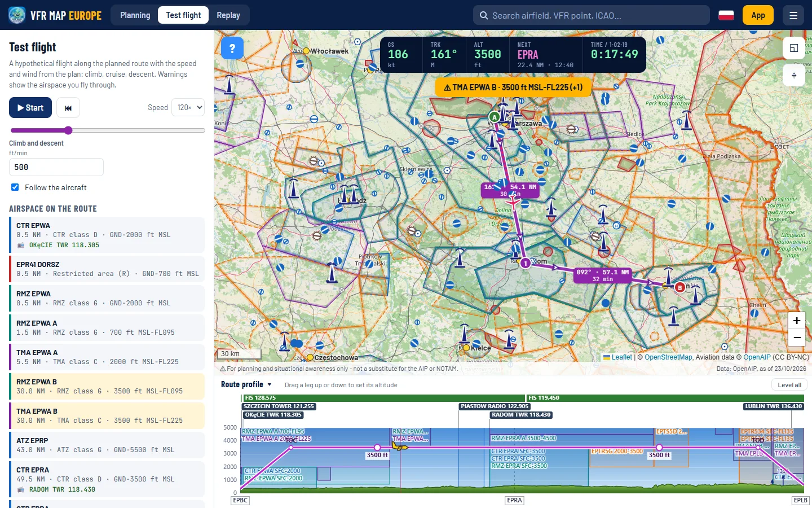812x508 pixels.
Task: Rewind the test flight to start
Action: click(68, 108)
